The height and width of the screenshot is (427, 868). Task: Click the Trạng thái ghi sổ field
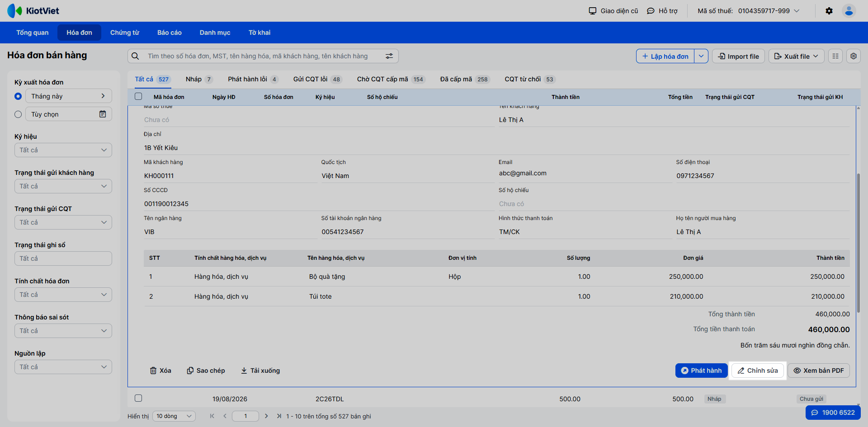[63, 258]
